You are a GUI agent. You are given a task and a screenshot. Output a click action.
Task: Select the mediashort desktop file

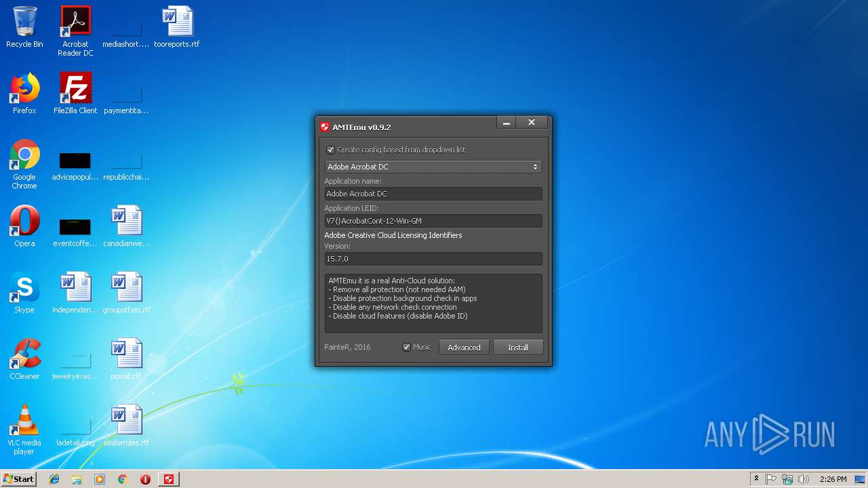[x=126, y=28]
